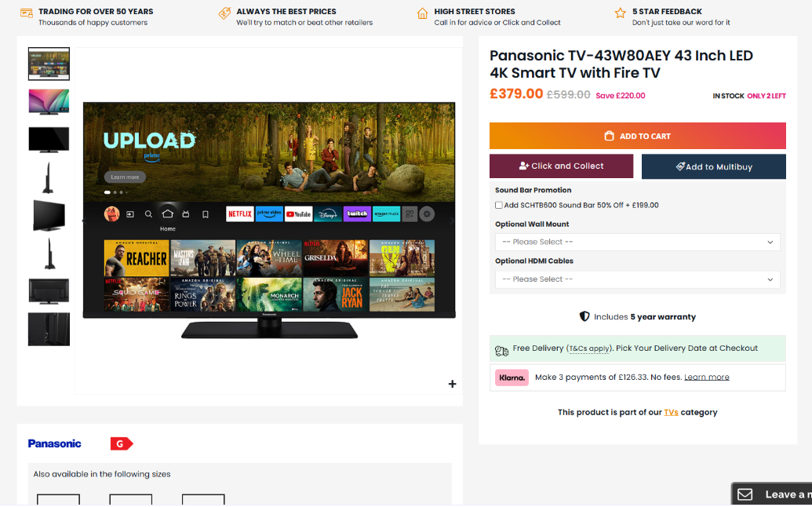Select the black screen front view thumbnail
Viewport: 812px width, 507px height.
click(x=49, y=140)
